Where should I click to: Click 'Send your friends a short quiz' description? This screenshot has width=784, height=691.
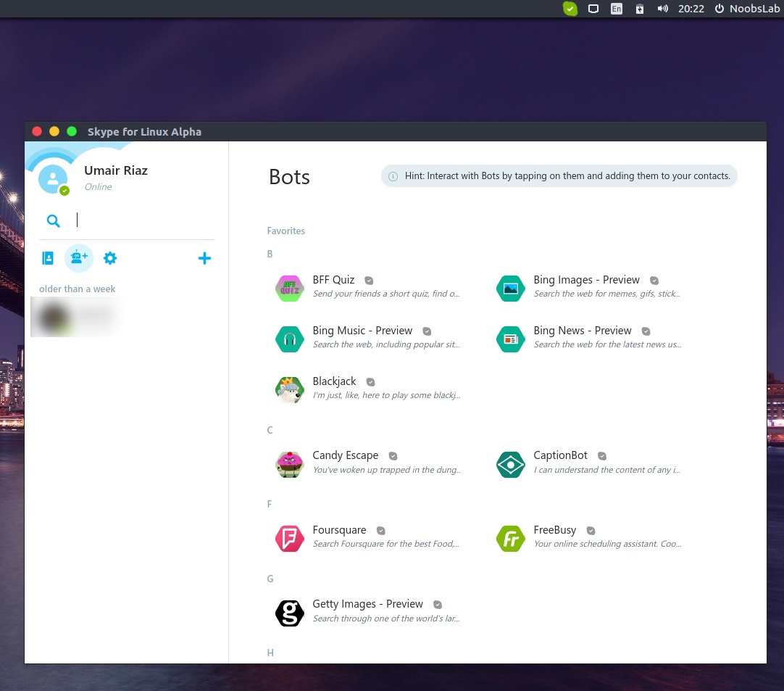click(386, 294)
